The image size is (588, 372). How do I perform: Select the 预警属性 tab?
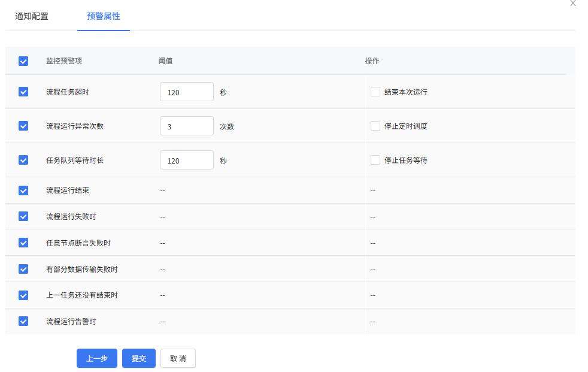(x=104, y=16)
